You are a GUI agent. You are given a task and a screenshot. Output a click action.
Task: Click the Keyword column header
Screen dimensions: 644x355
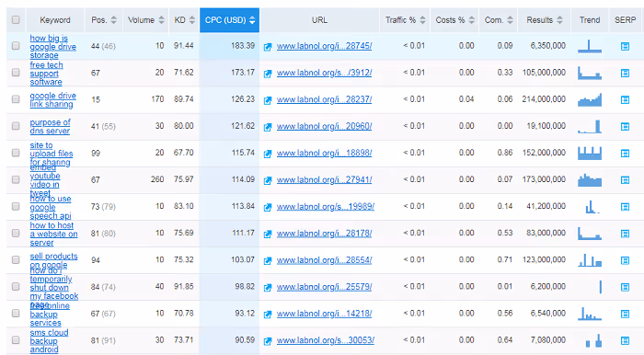click(55, 19)
